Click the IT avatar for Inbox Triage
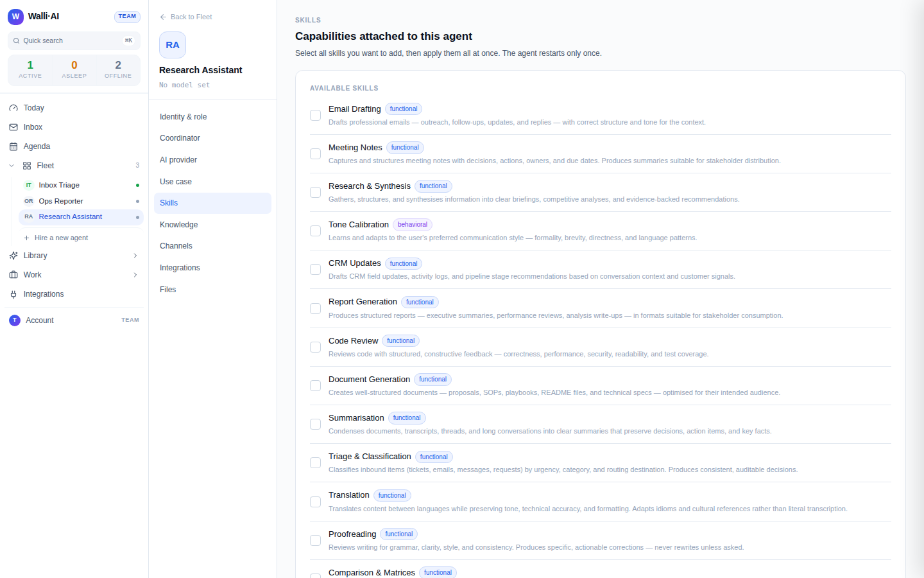The width and height of the screenshot is (924, 578). coord(29,185)
